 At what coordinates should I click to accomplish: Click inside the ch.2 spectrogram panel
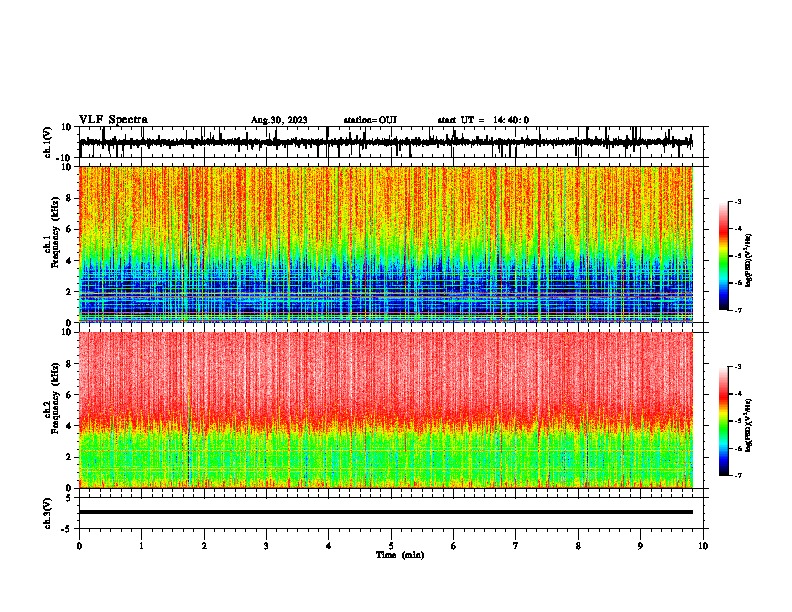click(x=385, y=410)
